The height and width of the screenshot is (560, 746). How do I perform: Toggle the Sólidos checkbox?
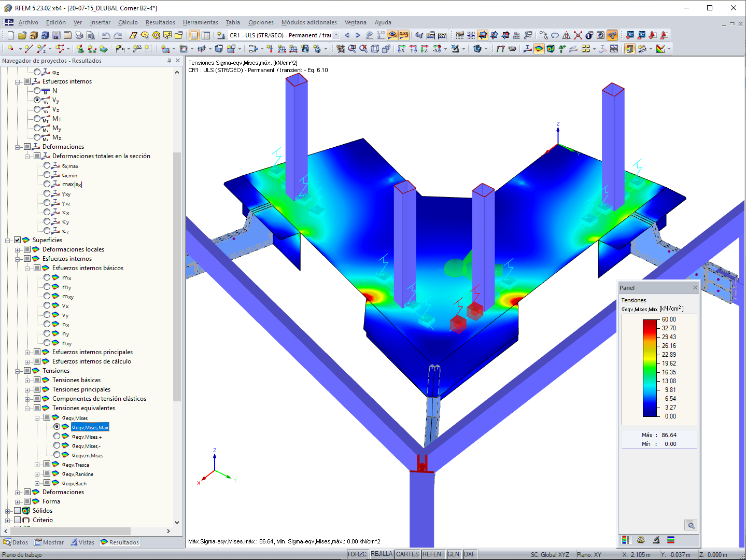coord(18,511)
